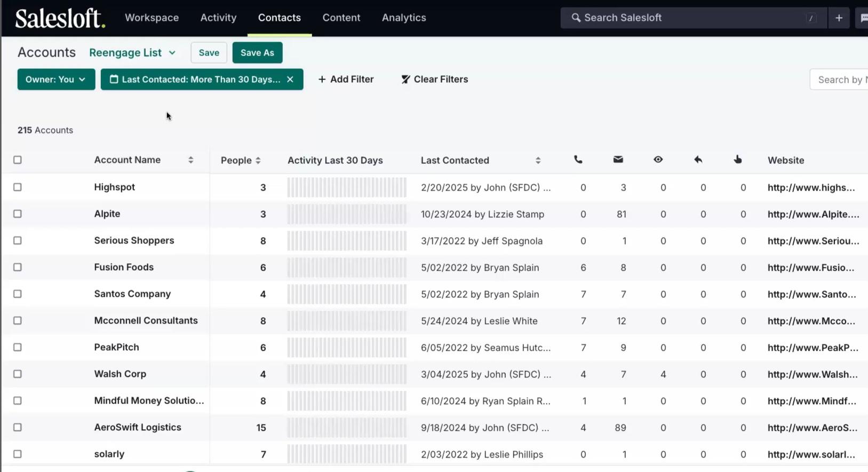Click Highspot activity last 30 days bar
Viewport: 868px width, 472px height.
click(347, 187)
